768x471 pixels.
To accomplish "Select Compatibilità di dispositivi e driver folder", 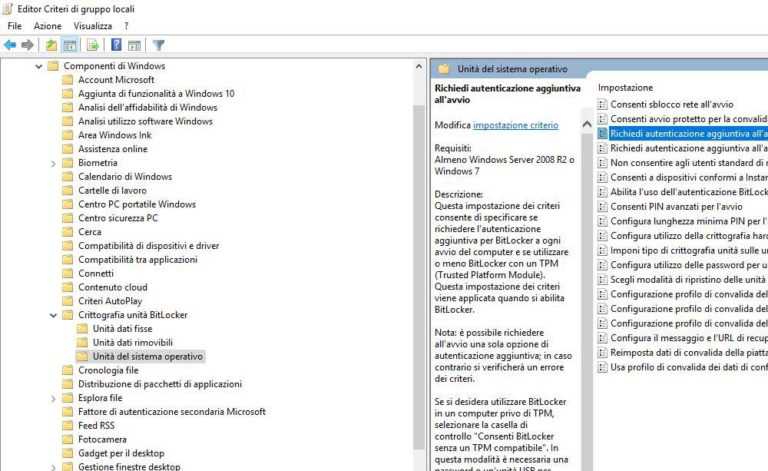I will pyautogui.click(x=148, y=246).
